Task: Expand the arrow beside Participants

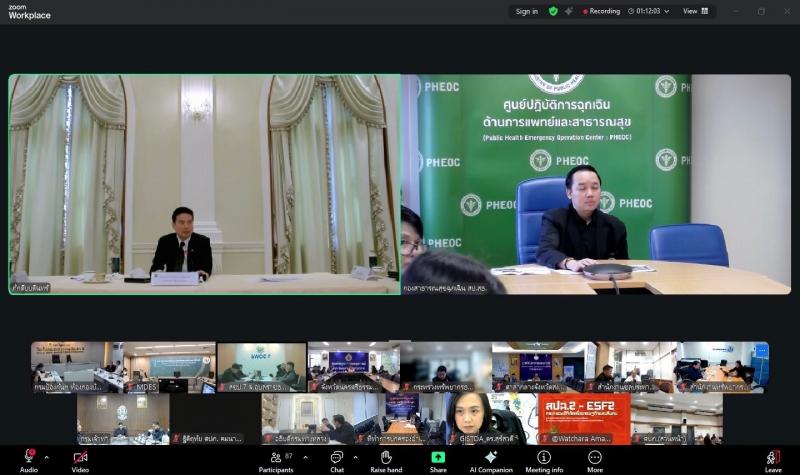Action: tap(306, 458)
